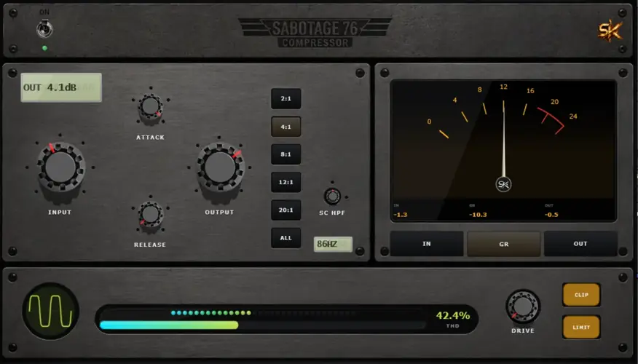Viewport: 638px width, 364px height.
Task: Click the ATTACK label
Action: coord(151,138)
